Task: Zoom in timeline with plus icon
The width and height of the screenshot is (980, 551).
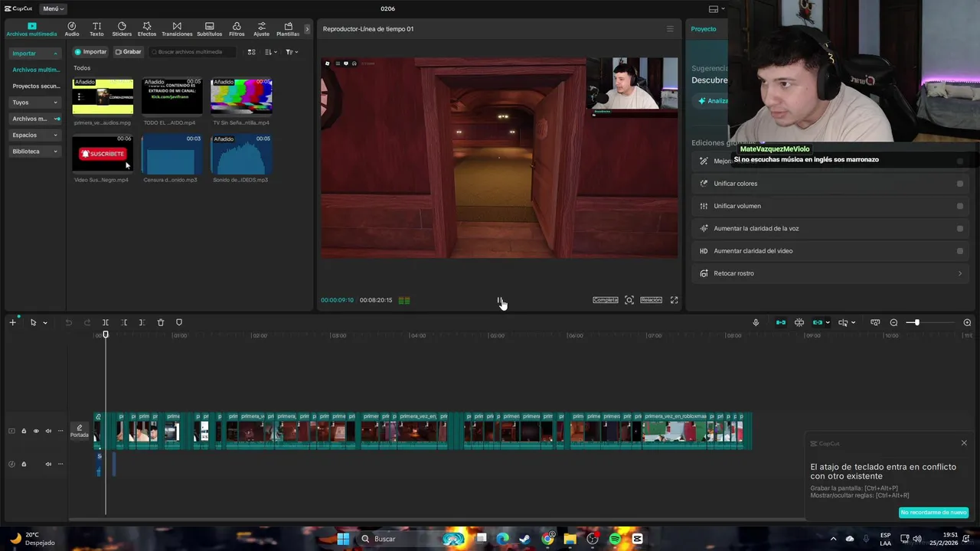Action: (x=967, y=322)
